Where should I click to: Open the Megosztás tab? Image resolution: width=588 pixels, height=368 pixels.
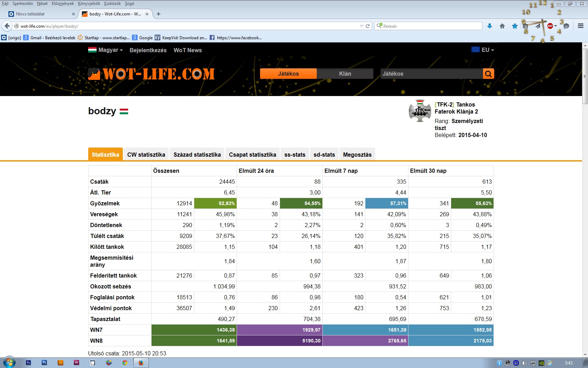357,155
